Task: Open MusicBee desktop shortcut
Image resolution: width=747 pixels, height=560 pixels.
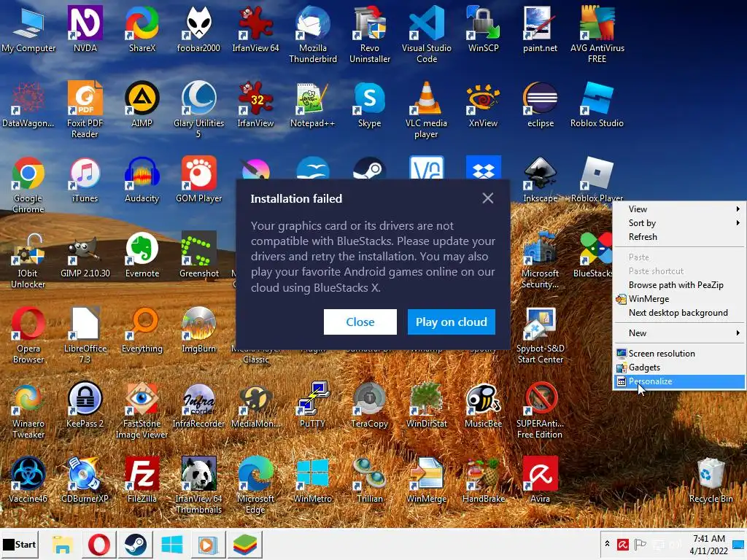Action: [483, 405]
